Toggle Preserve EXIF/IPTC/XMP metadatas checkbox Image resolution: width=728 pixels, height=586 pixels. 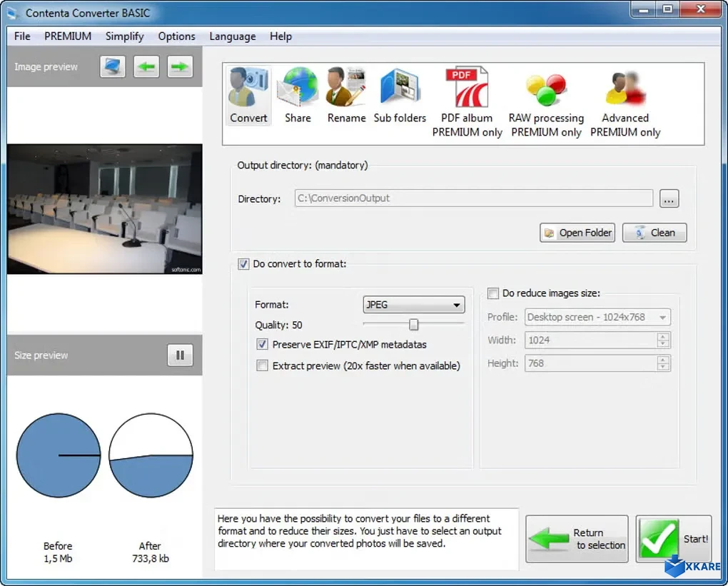263,345
